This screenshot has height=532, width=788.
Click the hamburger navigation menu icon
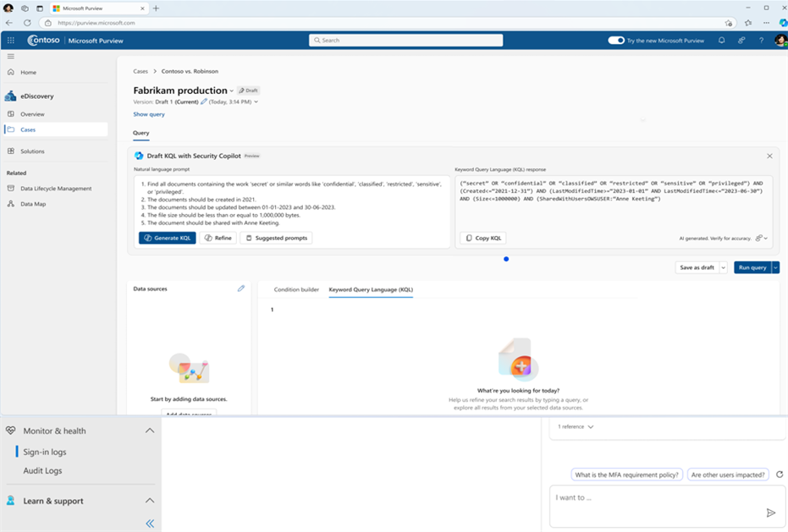pyautogui.click(x=10, y=57)
